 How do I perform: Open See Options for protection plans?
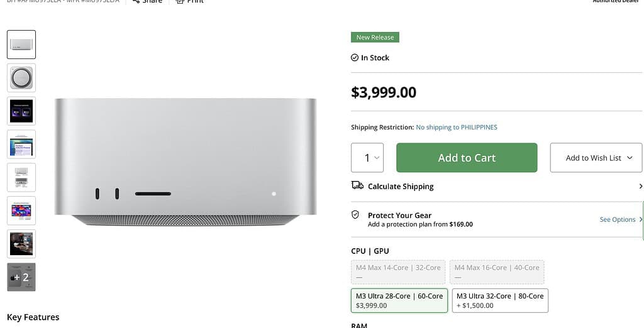click(x=620, y=219)
